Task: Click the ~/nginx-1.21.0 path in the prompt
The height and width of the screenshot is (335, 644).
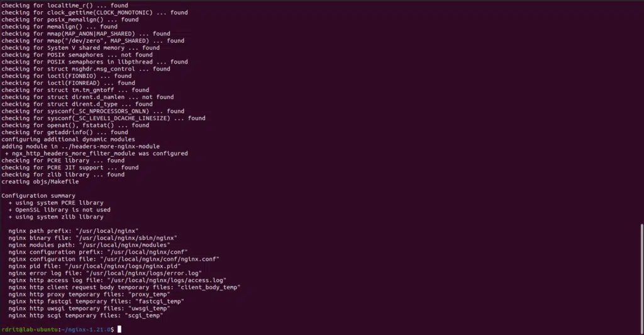Action: (x=86, y=330)
